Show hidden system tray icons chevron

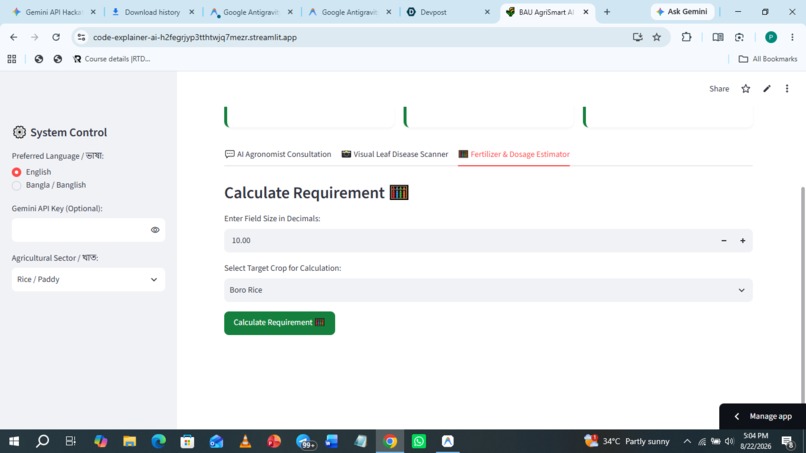tap(687, 441)
